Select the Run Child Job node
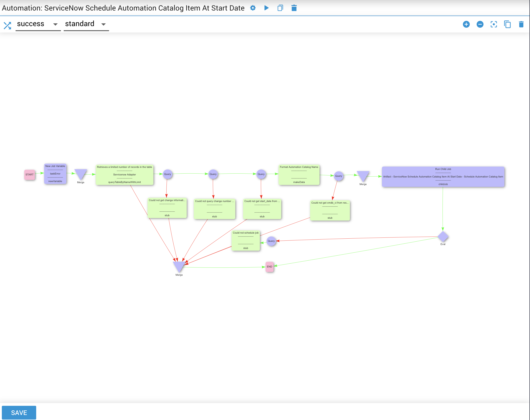Viewport: 530px width, 420px height. pyautogui.click(x=443, y=177)
